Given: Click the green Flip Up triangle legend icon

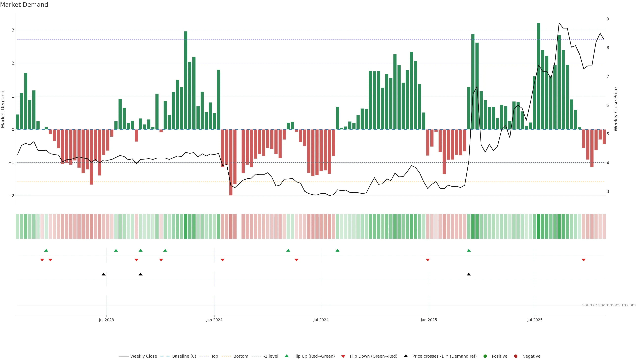Looking at the screenshot, I should (x=286, y=356).
